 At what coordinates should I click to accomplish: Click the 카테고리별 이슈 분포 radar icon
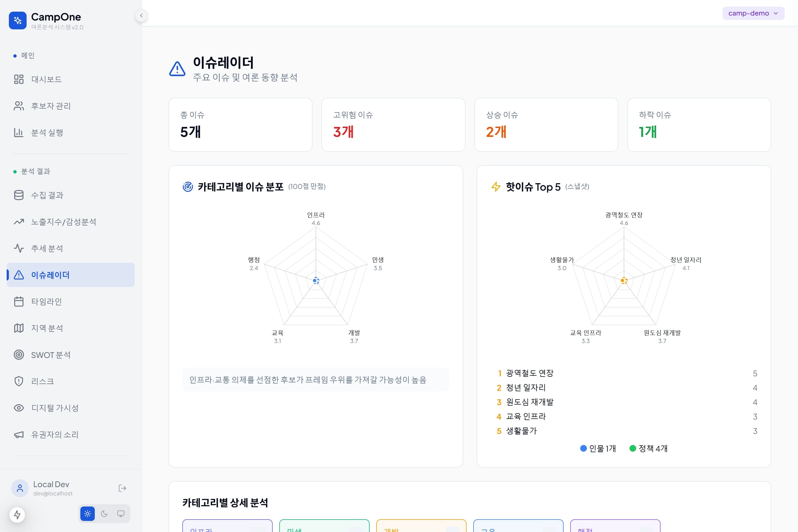coord(188,186)
